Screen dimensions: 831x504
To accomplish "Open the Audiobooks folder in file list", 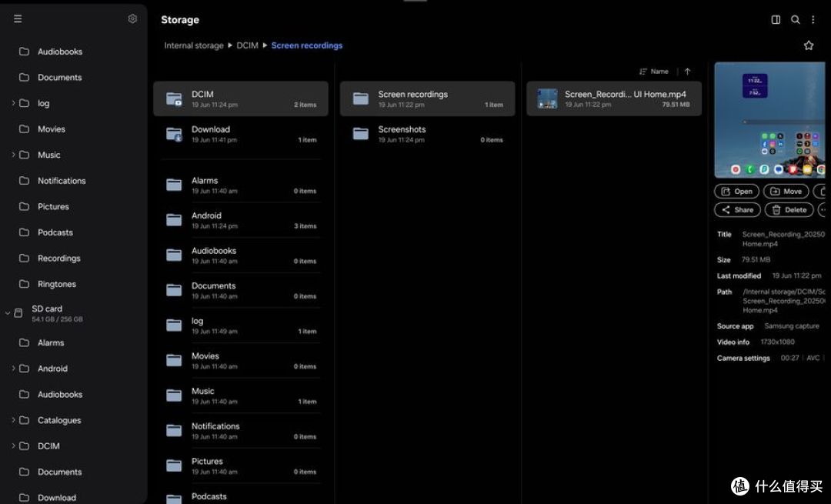I will coord(241,255).
